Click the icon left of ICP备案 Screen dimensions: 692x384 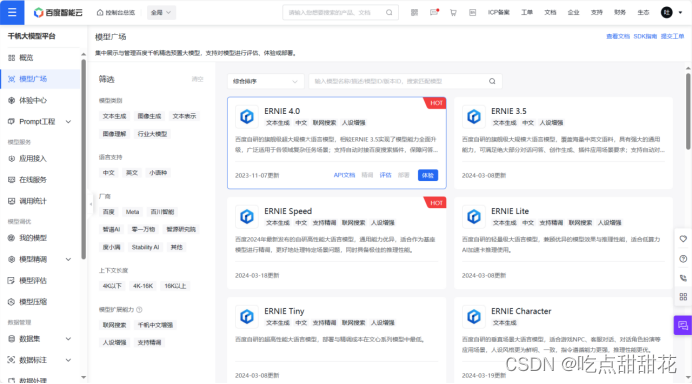(x=472, y=12)
